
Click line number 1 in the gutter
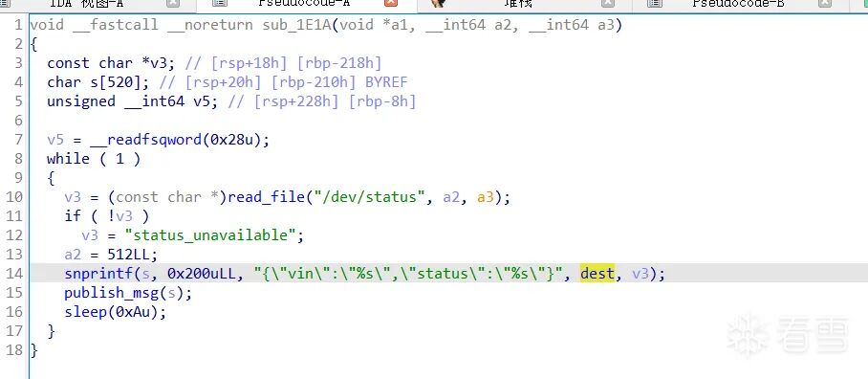tap(19, 26)
